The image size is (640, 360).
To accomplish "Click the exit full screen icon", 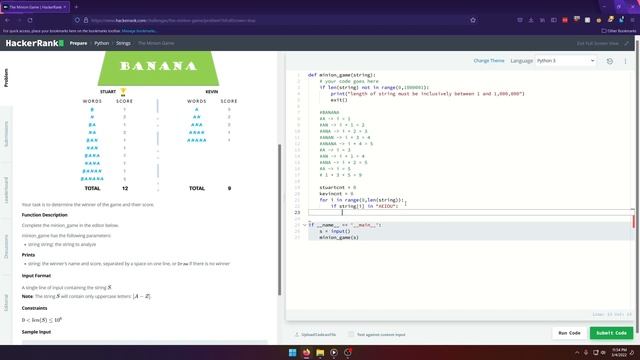I will point(627,43).
